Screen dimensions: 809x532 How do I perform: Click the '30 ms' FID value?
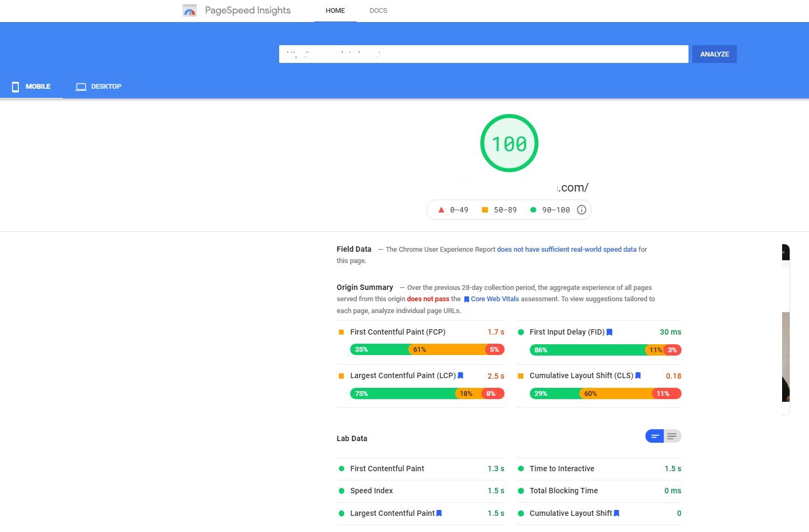pos(670,332)
